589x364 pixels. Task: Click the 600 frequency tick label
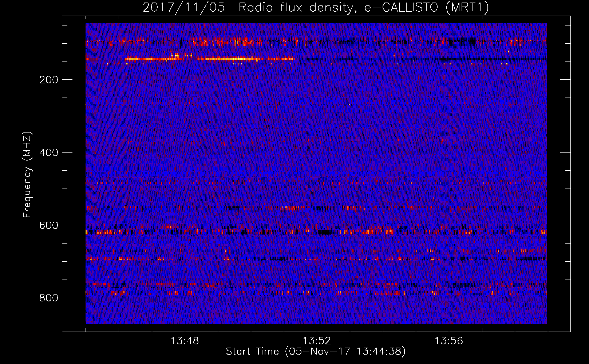pyautogui.click(x=49, y=225)
